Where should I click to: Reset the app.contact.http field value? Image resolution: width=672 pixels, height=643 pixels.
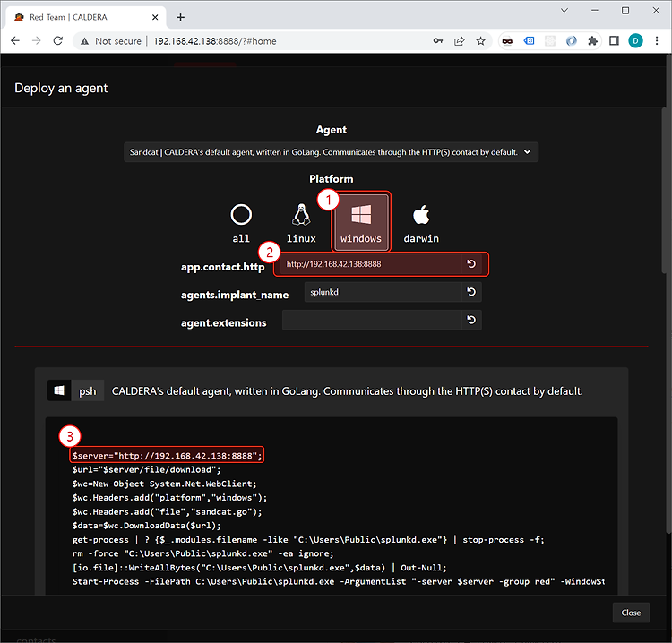pos(471,264)
